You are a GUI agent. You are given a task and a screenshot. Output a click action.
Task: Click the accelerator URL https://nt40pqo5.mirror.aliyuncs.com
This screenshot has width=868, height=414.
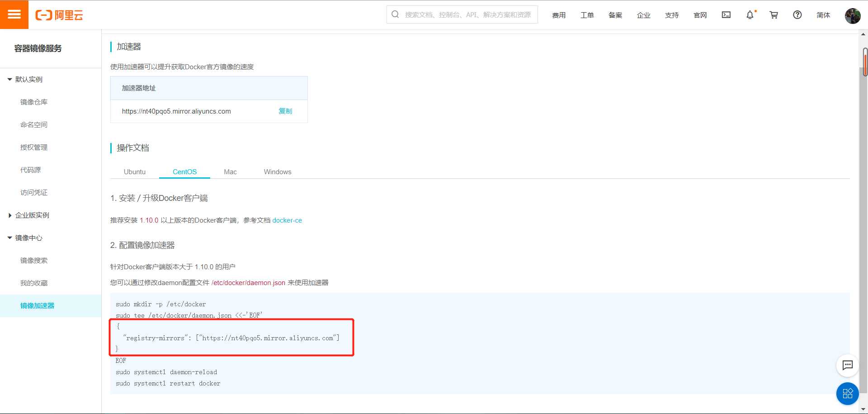pos(176,111)
